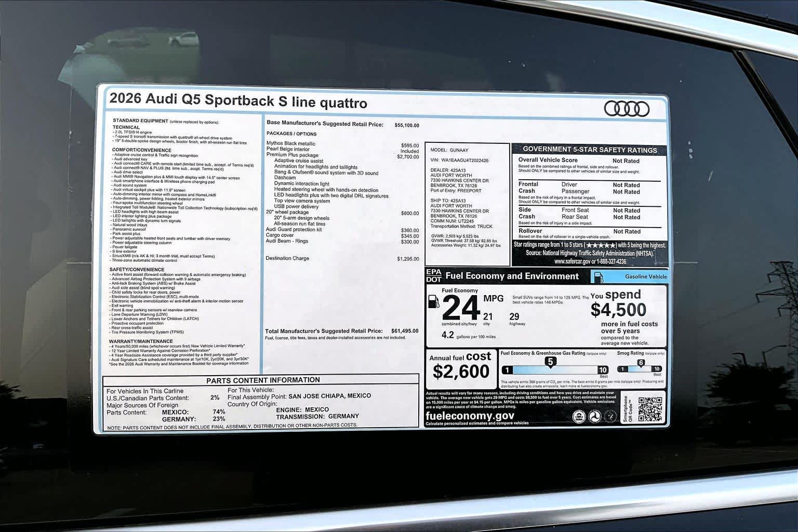Click the 10 Best end of greenhouse scale
The image size is (798, 532).
(603, 370)
